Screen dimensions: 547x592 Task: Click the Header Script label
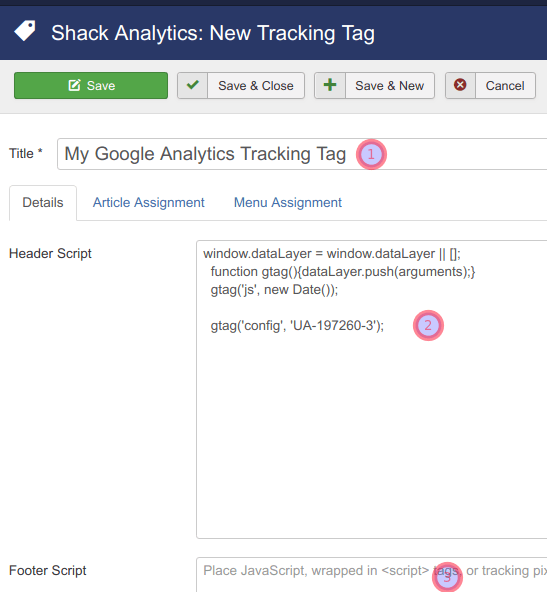point(50,254)
